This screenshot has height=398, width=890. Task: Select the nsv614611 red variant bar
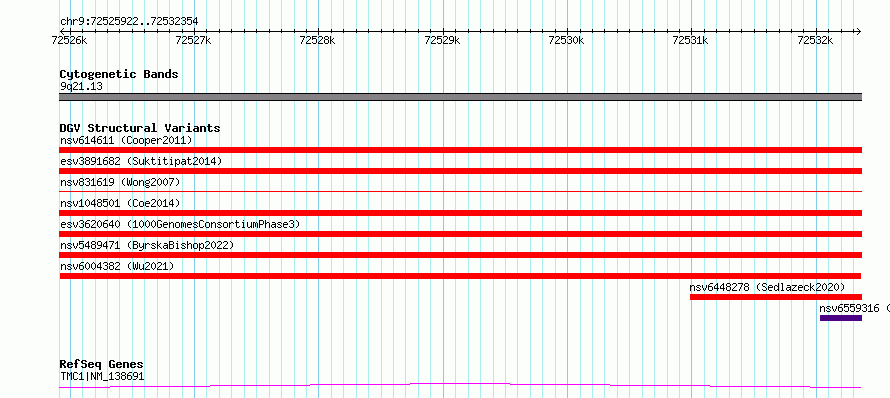click(460, 150)
